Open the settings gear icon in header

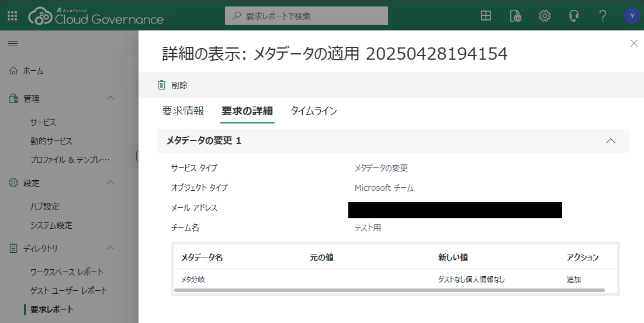[x=545, y=16]
